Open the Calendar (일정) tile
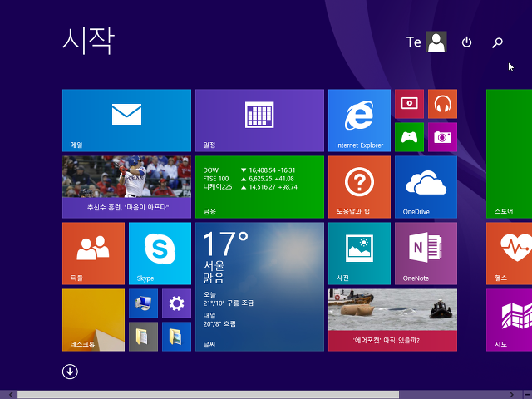This screenshot has width=532, height=399. 259,121
